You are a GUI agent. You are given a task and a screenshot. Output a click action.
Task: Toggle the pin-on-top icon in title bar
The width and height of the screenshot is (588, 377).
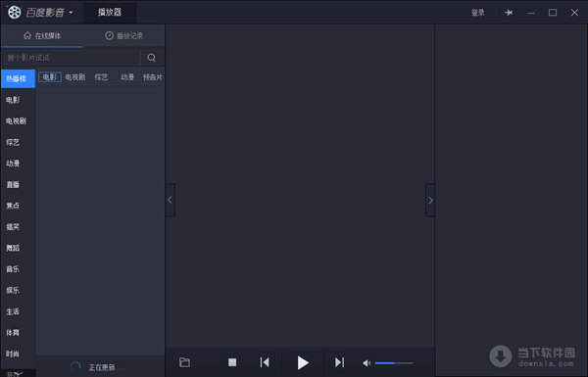[509, 13]
